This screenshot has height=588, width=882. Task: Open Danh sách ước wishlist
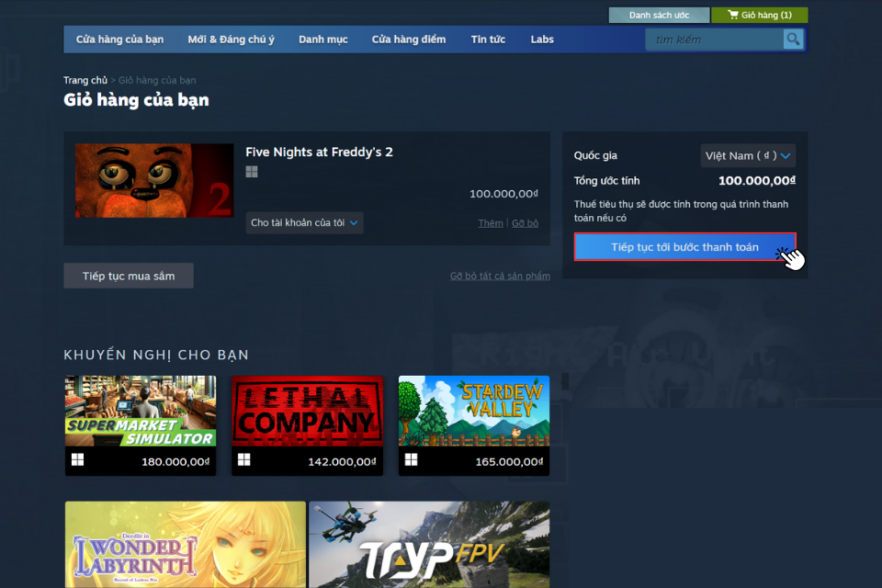[659, 16]
